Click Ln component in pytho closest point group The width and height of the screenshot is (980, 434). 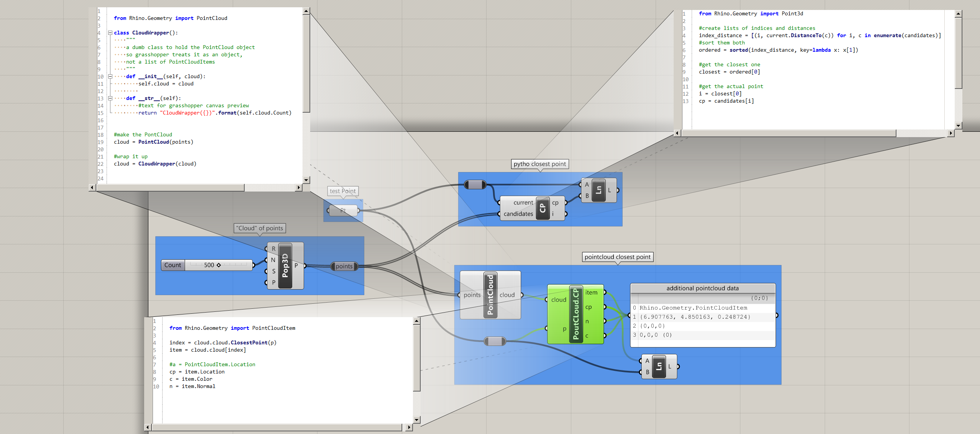[x=599, y=190]
